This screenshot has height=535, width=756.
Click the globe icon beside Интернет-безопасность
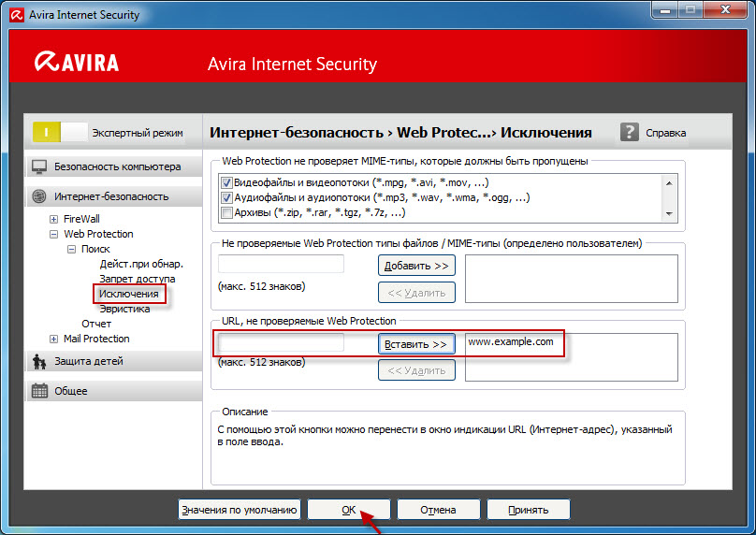pyautogui.click(x=39, y=196)
